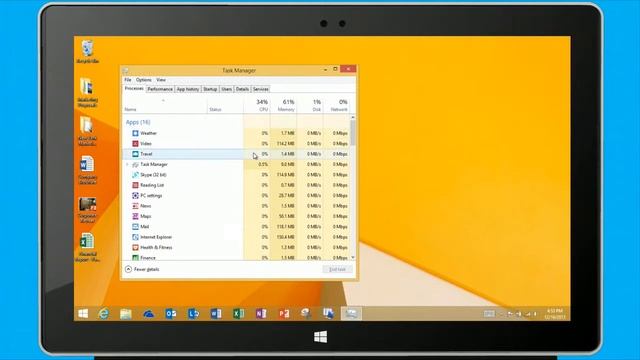Click the Reading List app icon
Viewport: 640px width, 360px height.
click(x=135, y=185)
